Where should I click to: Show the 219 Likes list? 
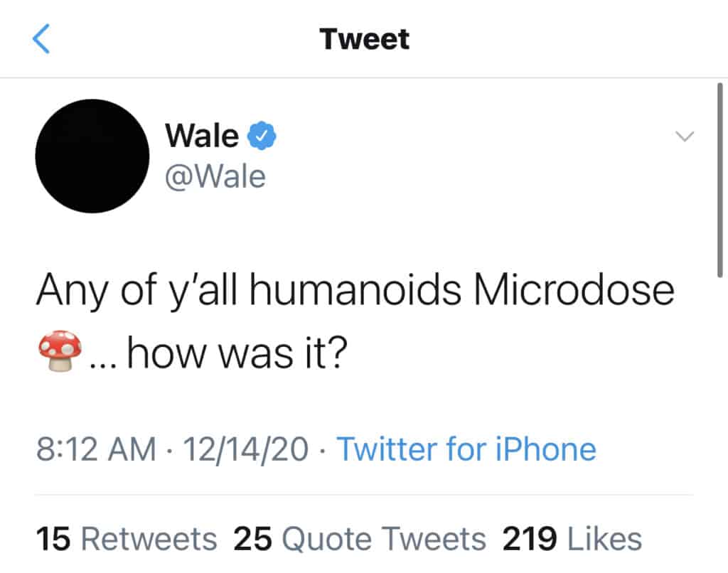pos(572,539)
